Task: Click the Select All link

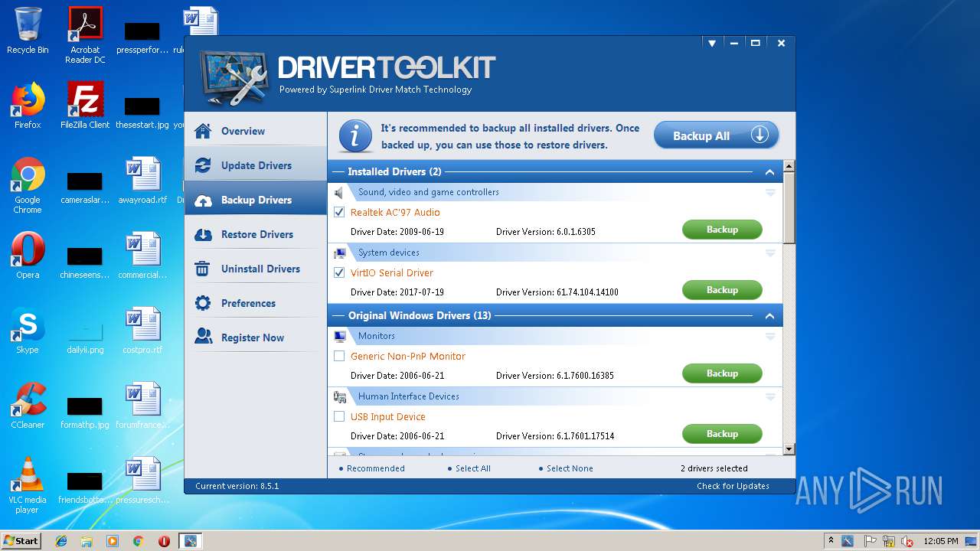Action: click(472, 468)
